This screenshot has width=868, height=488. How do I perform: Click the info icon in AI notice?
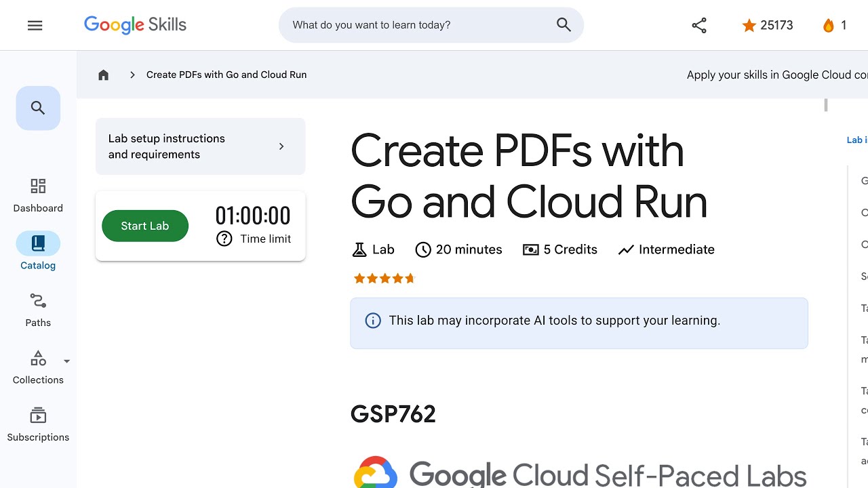(373, 321)
